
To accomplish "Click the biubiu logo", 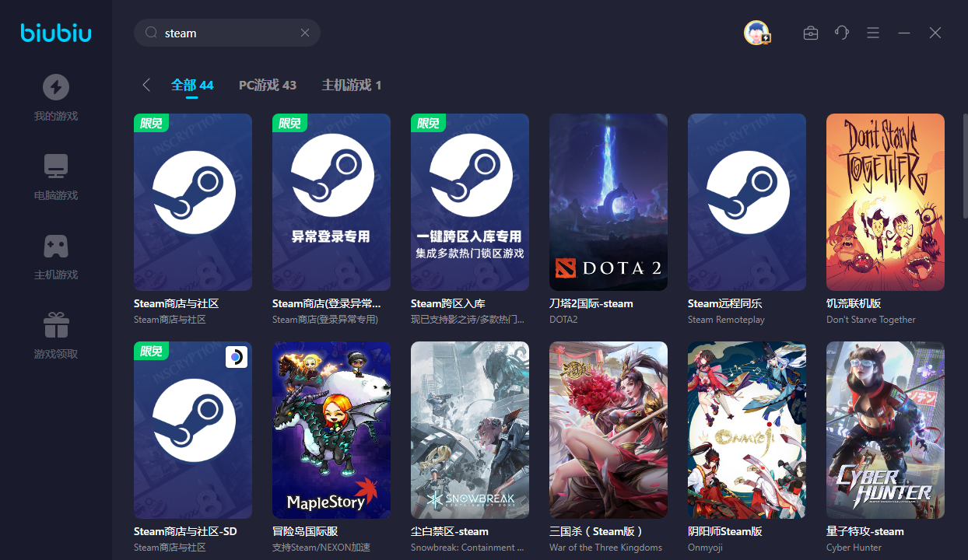I will 55,33.
